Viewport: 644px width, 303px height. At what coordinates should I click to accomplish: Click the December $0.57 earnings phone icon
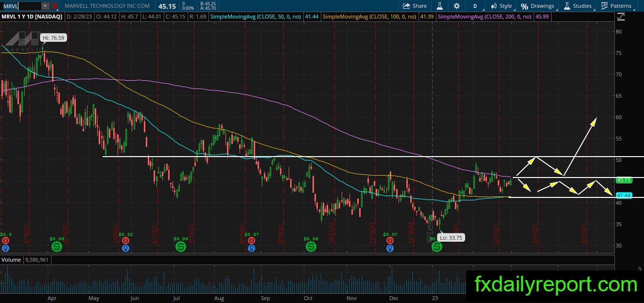pyautogui.click(x=390, y=240)
